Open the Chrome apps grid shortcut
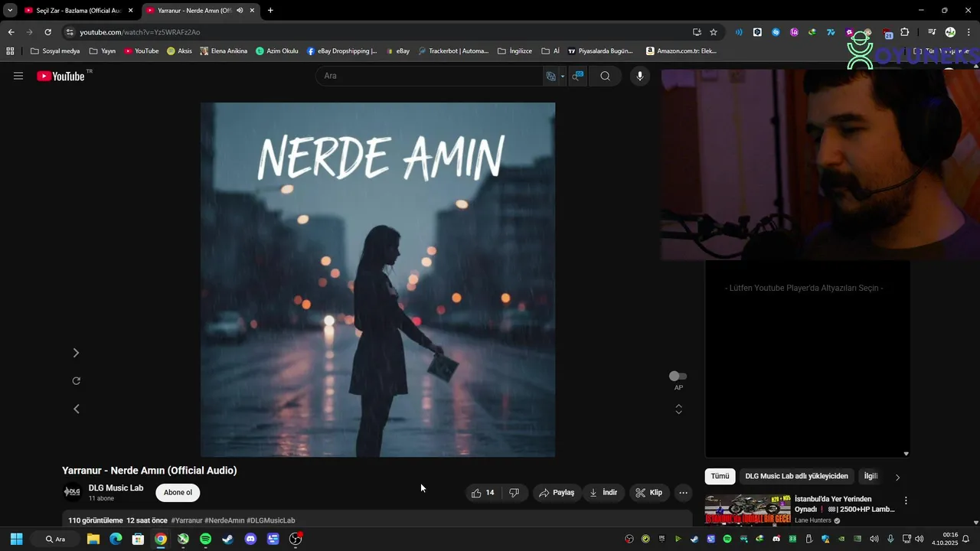Image resolution: width=980 pixels, height=551 pixels. (x=10, y=51)
